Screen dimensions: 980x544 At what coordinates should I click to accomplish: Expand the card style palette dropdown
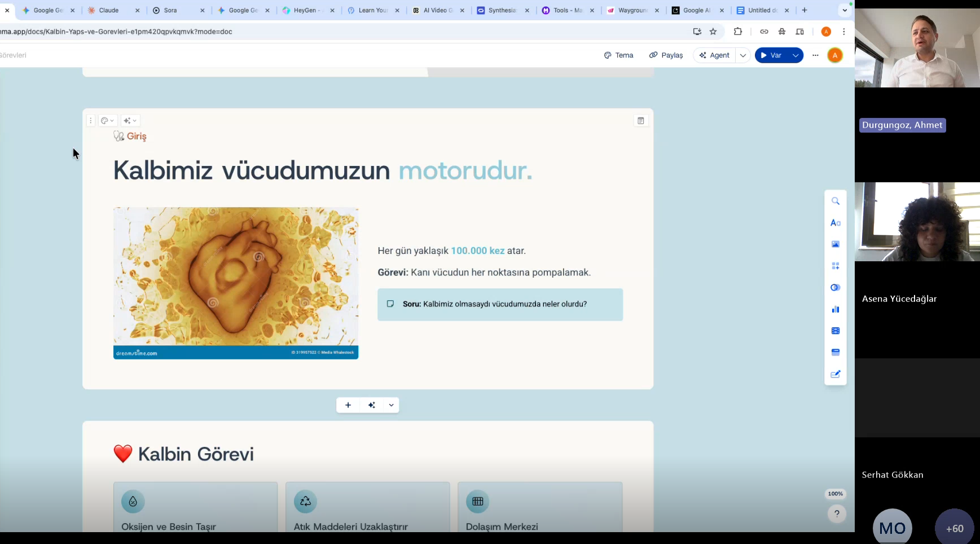point(107,121)
